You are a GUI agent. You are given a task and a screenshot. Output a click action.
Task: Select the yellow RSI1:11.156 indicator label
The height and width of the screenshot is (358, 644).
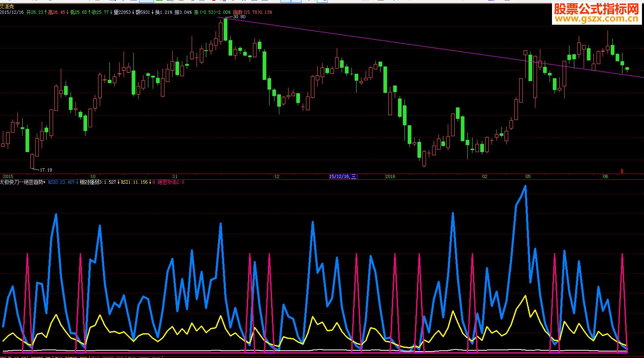[x=134, y=182]
